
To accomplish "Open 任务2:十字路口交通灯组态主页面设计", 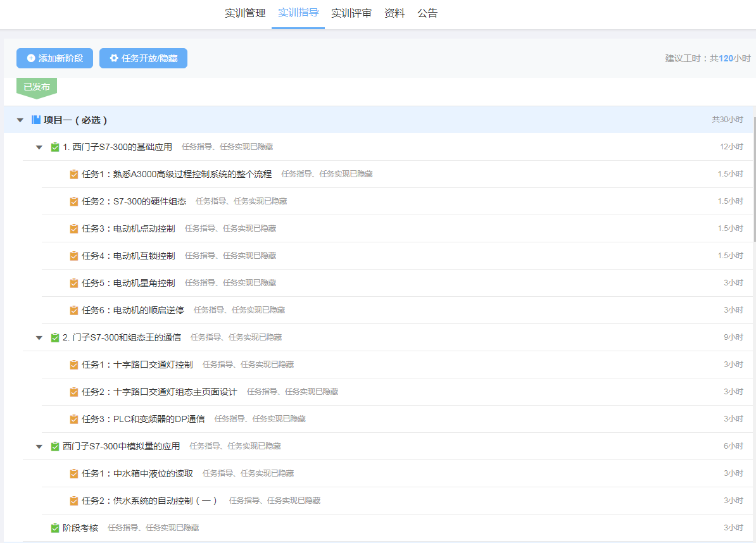I will 159,392.
